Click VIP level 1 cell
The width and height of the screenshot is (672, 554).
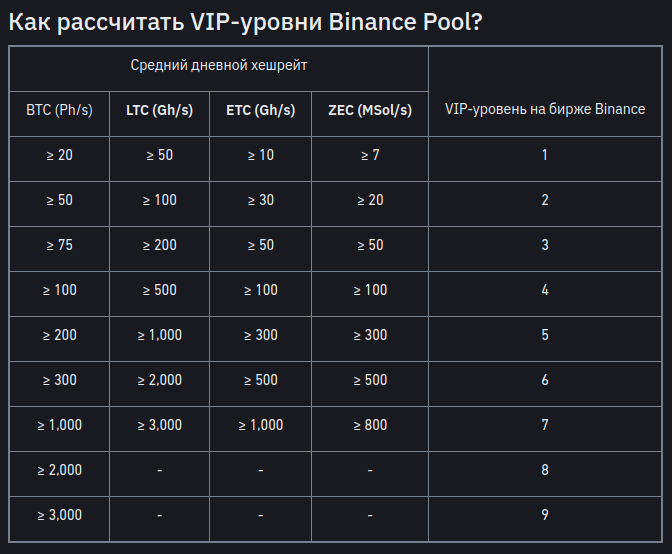click(544, 155)
